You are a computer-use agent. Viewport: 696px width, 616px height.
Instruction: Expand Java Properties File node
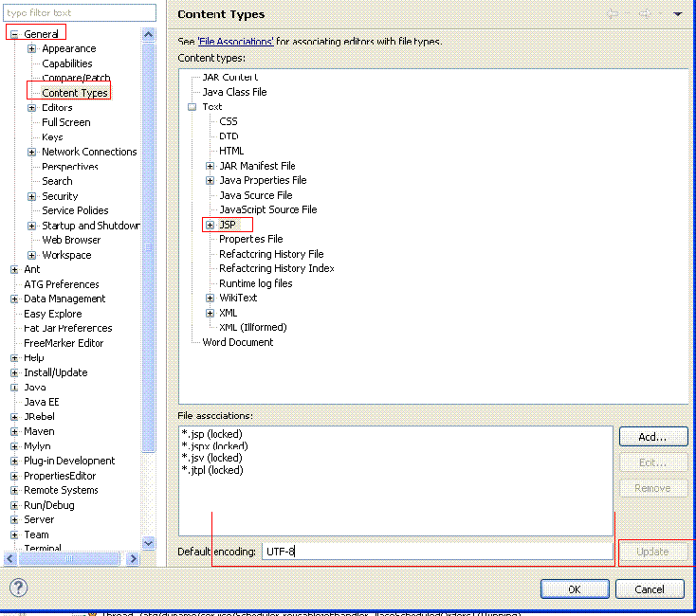click(x=210, y=180)
